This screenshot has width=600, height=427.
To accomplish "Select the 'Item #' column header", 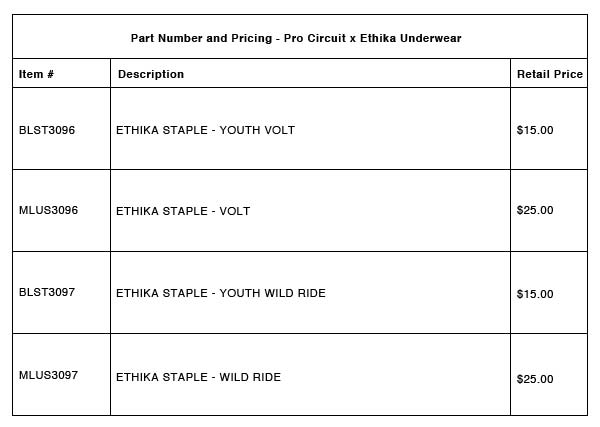I will click(36, 74).
